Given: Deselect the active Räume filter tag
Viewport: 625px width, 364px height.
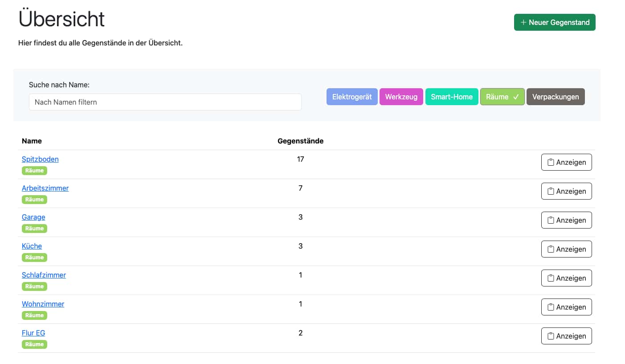Looking at the screenshot, I should pyautogui.click(x=502, y=97).
